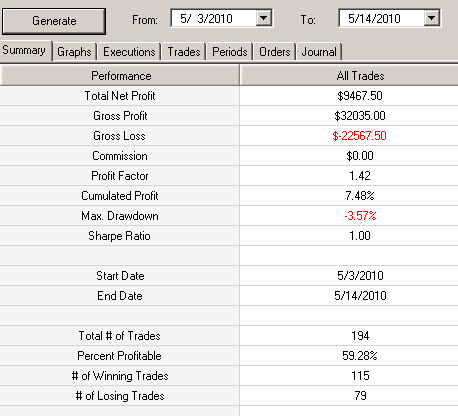Open the Trades tab
458x416 pixels.
(x=184, y=52)
